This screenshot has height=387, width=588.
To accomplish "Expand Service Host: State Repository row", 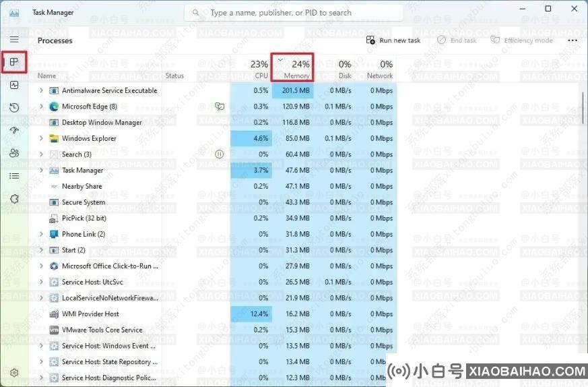I will pos(41,362).
